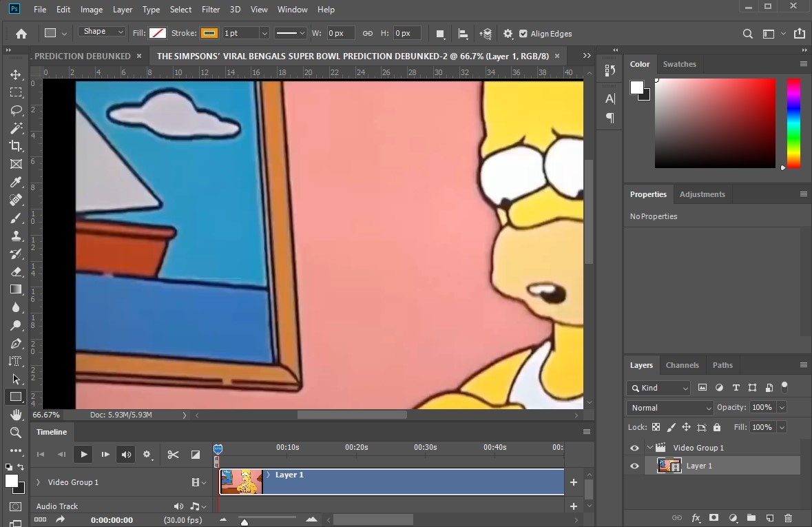812x527 pixels.
Task: Open the Filter menu
Action: (x=211, y=10)
